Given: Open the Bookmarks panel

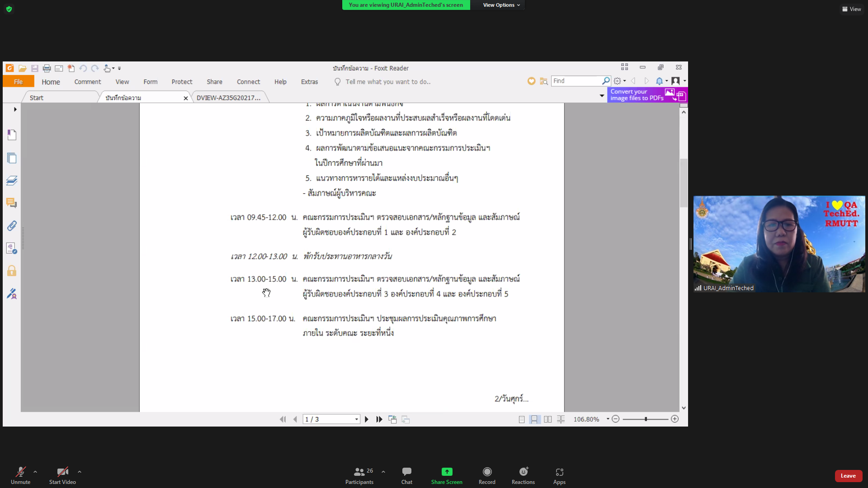Looking at the screenshot, I should (x=12, y=135).
